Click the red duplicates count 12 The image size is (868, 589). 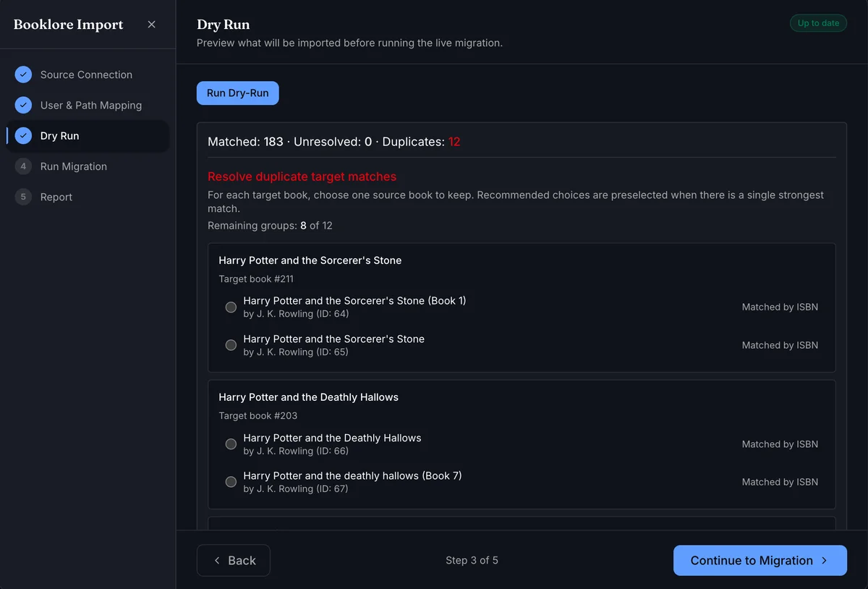click(454, 142)
